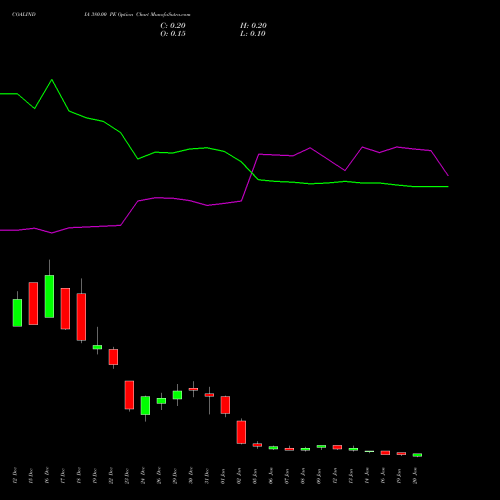Screen dimensions: 500x500
Task: Click the red candlestick for 02 Jan
Action: tap(241, 432)
